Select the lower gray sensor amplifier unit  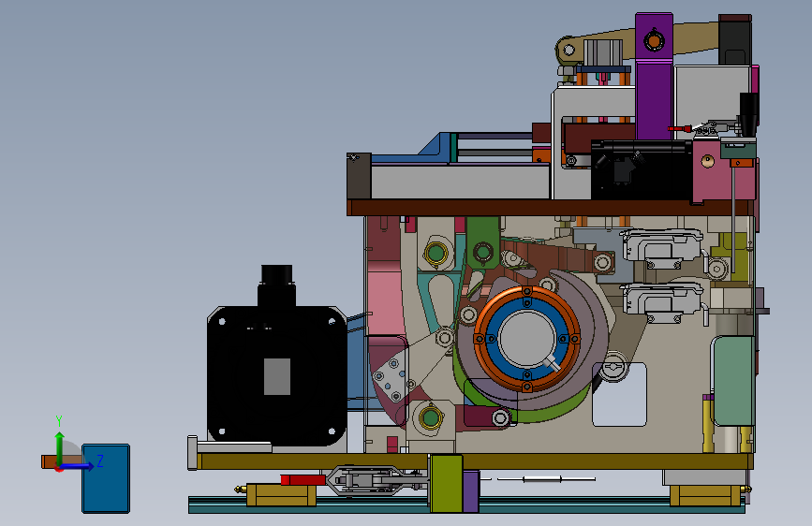663,301
